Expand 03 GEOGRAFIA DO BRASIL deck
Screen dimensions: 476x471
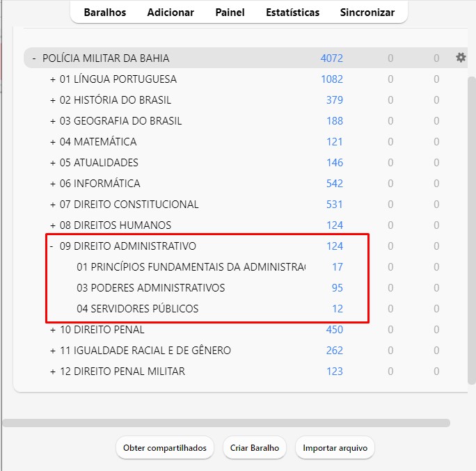point(53,121)
